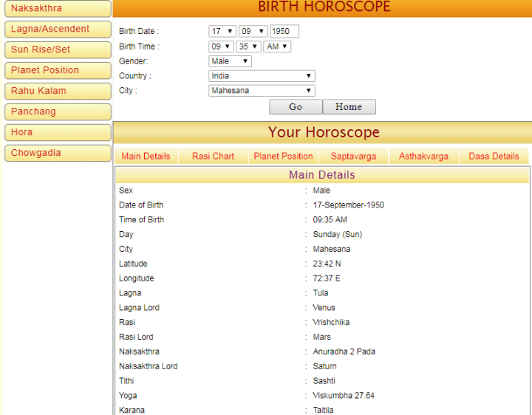Change the AM/PM selector

pyautogui.click(x=277, y=47)
